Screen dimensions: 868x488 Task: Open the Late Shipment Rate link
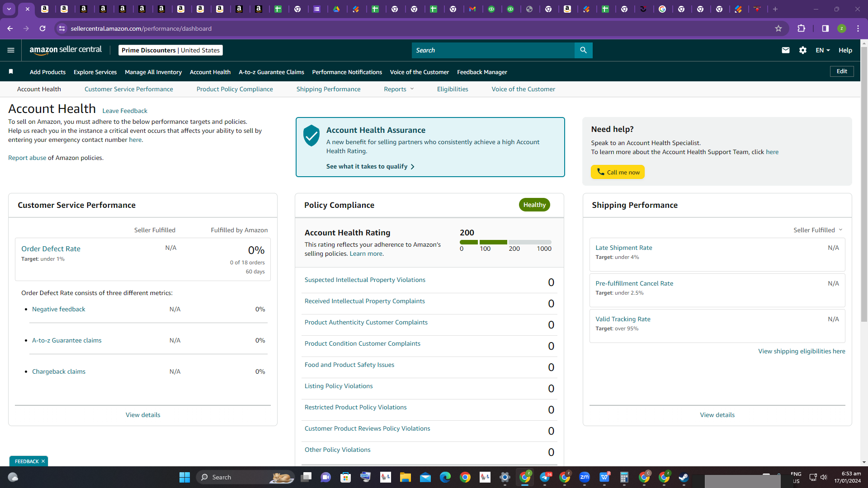[x=624, y=248]
